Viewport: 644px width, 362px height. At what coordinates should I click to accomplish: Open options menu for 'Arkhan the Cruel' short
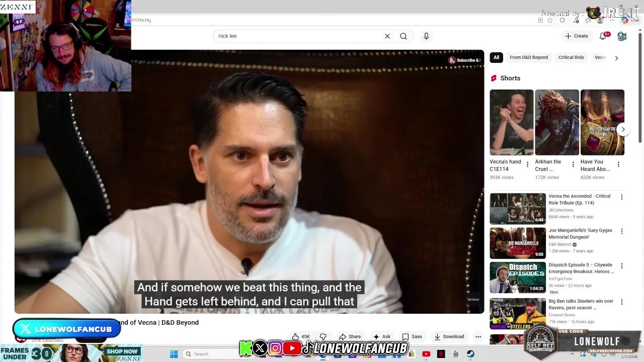[x=573, y=164]
